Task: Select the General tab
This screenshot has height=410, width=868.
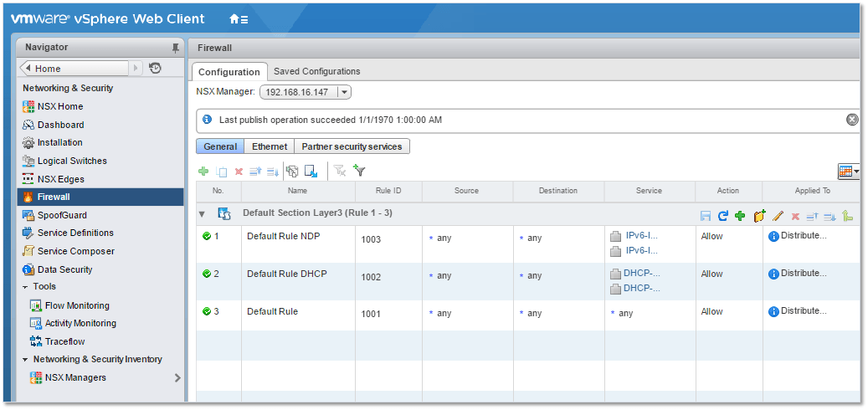Action: 220,146
